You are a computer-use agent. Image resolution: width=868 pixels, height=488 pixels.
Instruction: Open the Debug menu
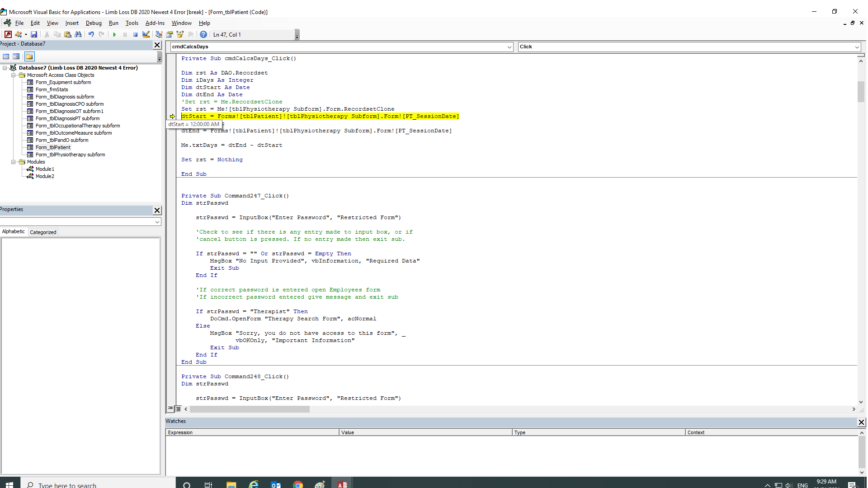coord(94,23)
